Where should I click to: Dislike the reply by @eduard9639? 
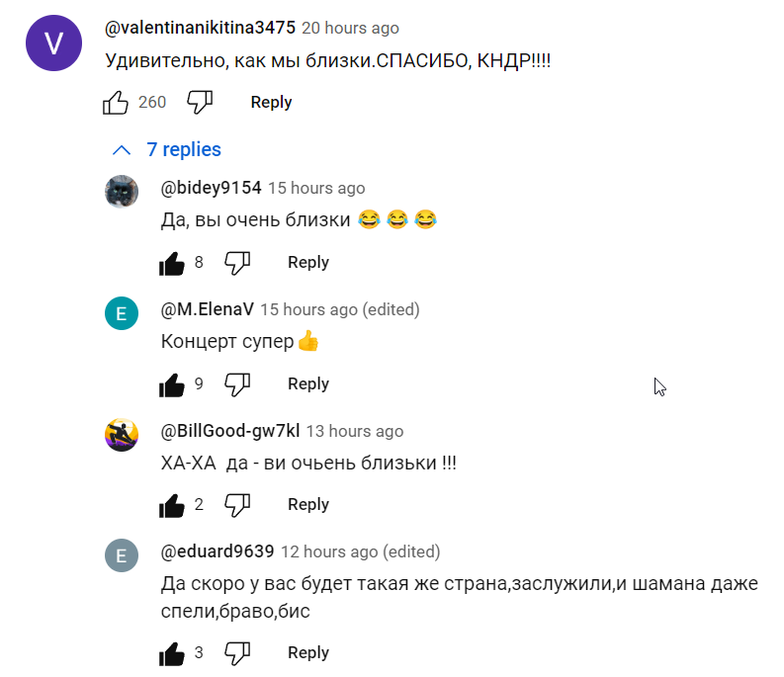click(x=237, y=652)
